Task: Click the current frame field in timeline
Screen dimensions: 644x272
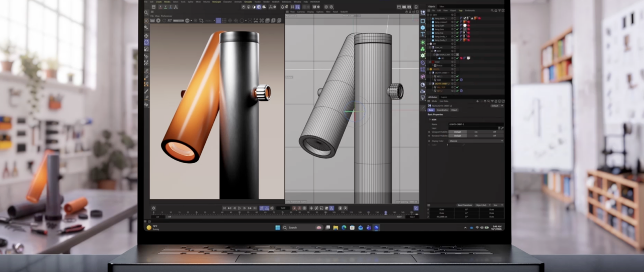Action: (283, 208)
